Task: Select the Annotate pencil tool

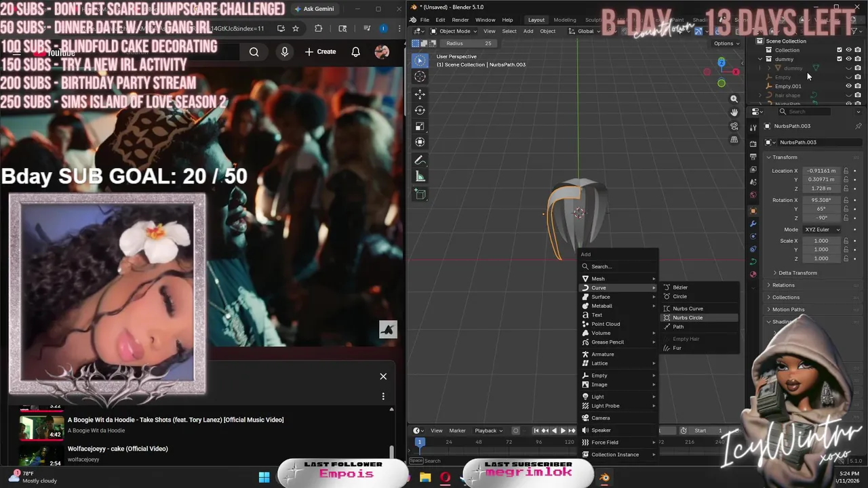Action: [x=420, y=161]
